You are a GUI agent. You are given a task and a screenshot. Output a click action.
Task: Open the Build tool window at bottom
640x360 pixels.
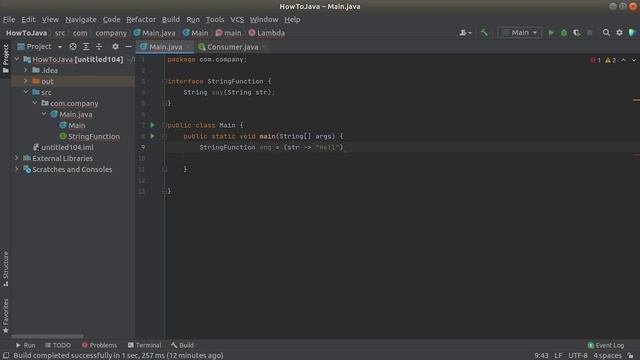182,345
